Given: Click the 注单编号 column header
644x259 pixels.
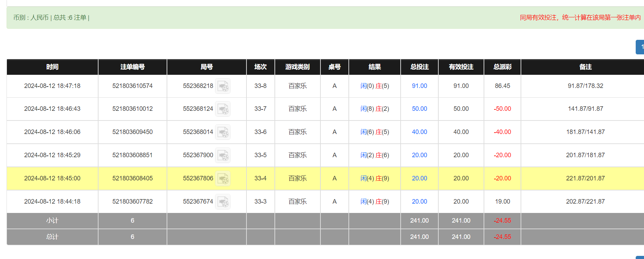Looking at the screenshot, I should pyautogui.click(x=132, y=67).
